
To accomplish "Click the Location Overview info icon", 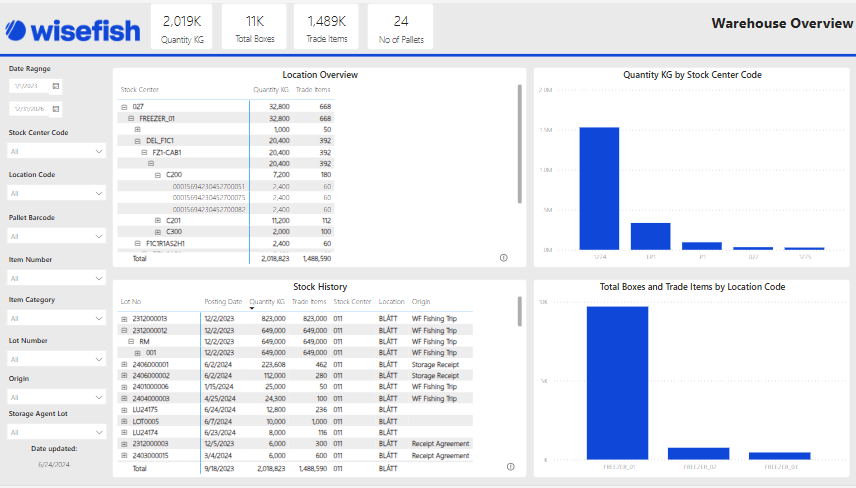I will click(503, 257).
